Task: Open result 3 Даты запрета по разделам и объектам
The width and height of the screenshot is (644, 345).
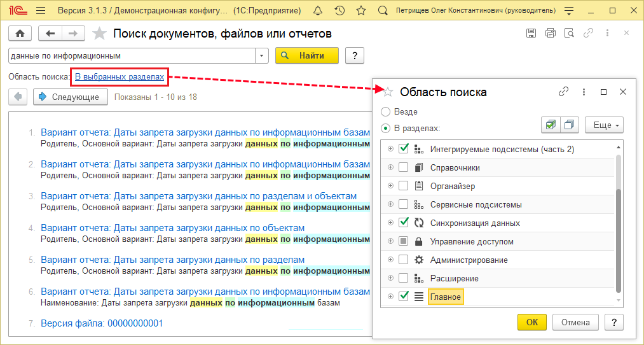Action: coord(199,196)
